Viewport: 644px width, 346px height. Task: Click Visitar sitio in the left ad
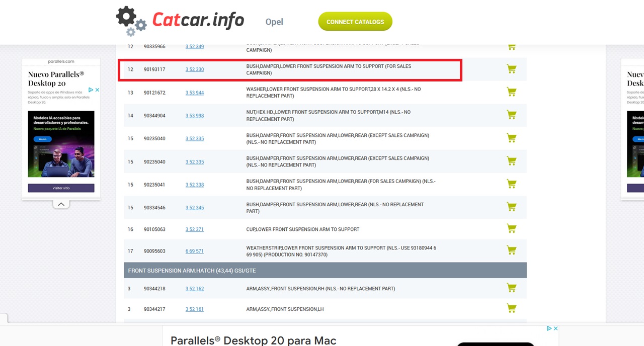(x=61, y=188)
